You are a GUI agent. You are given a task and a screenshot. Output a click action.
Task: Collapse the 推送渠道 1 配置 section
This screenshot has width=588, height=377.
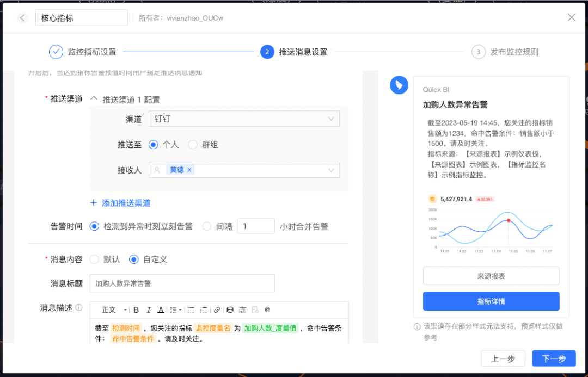point(94,99)
